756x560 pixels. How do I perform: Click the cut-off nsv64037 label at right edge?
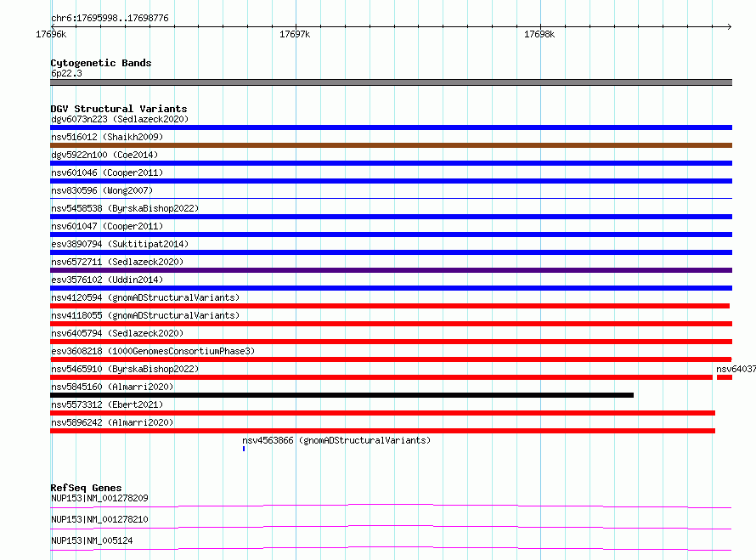click(736, 369)
